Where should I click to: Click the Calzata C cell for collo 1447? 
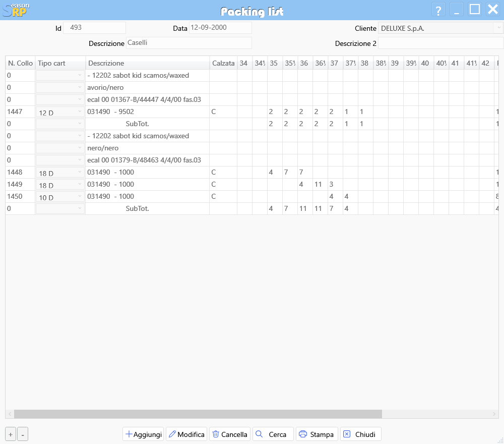223,112
